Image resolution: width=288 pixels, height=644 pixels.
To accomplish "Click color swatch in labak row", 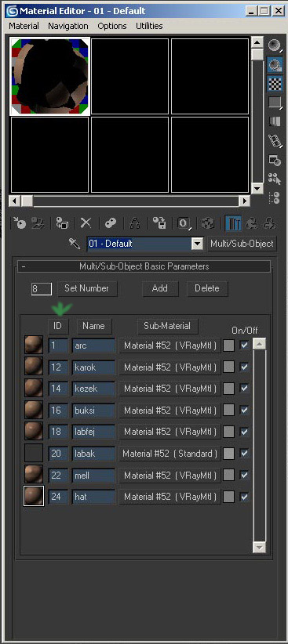I will [229, 454].
